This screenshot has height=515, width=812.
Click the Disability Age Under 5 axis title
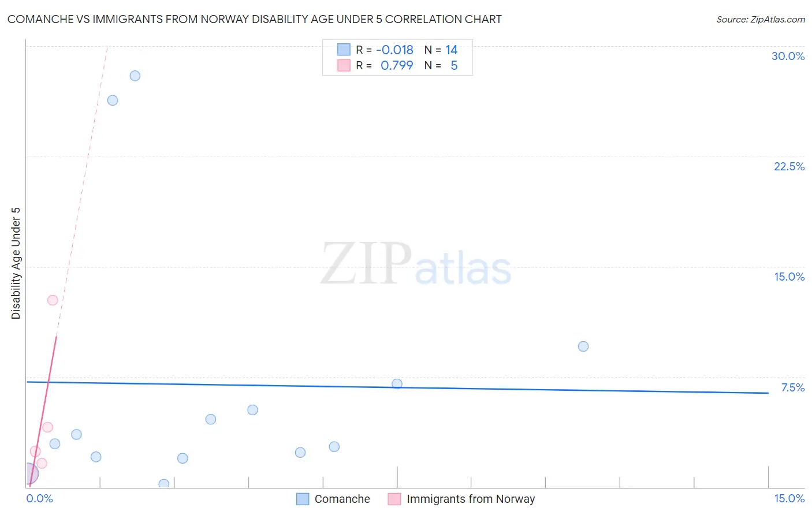point(16,263)
